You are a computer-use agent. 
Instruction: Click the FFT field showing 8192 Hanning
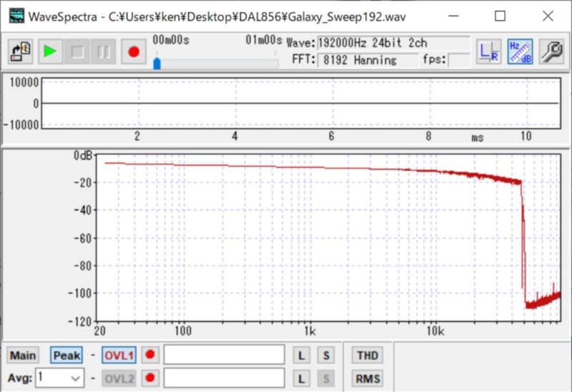pyautogui.click(x=368, y=60)
